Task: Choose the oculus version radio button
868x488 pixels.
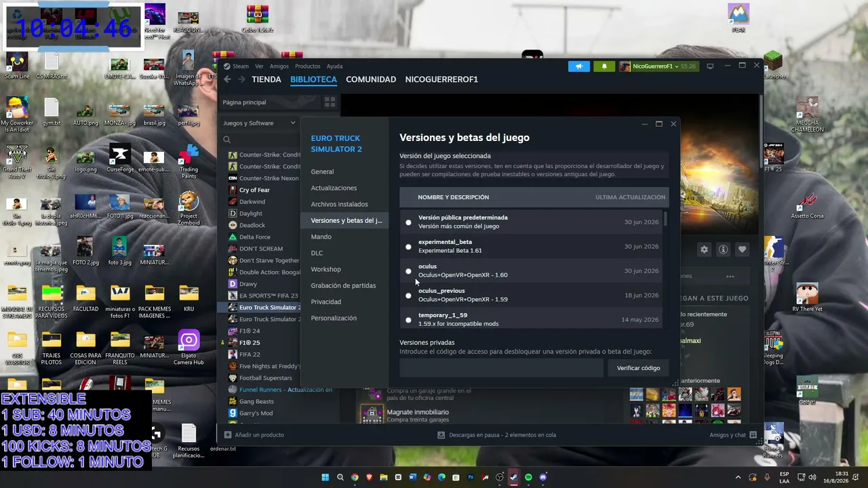Action: point(408,271)
